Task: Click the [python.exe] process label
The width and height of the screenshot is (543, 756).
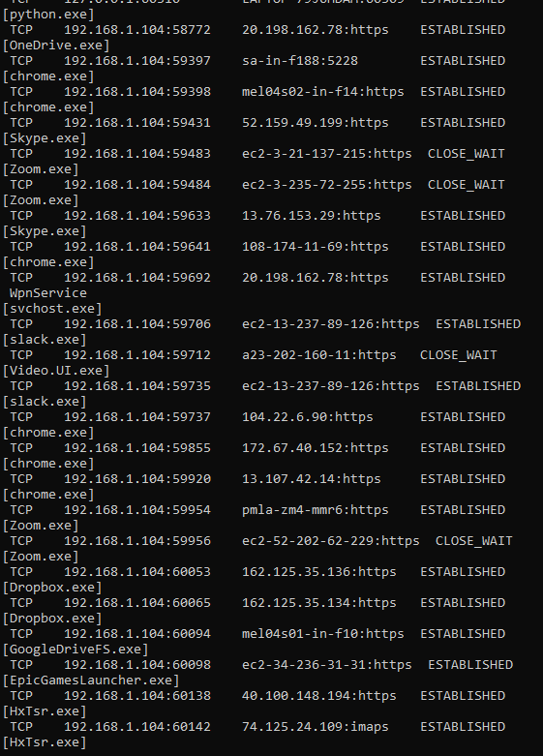Action: coord(48,15)
